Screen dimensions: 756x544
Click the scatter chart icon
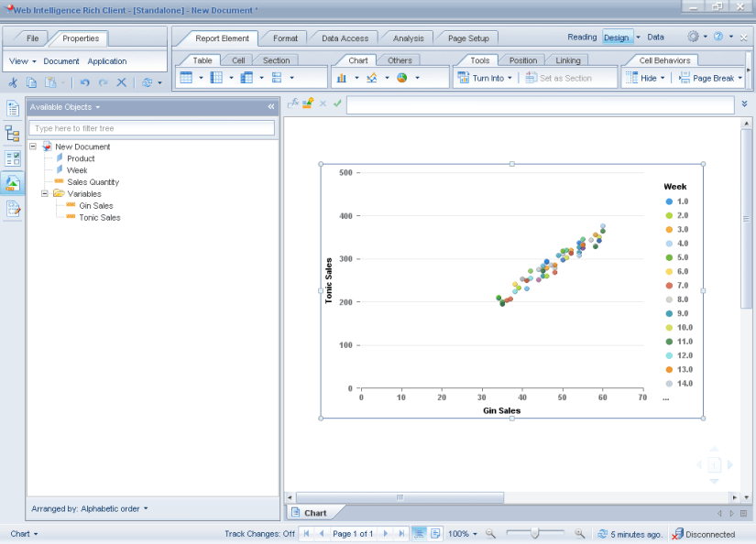[371, 77]
